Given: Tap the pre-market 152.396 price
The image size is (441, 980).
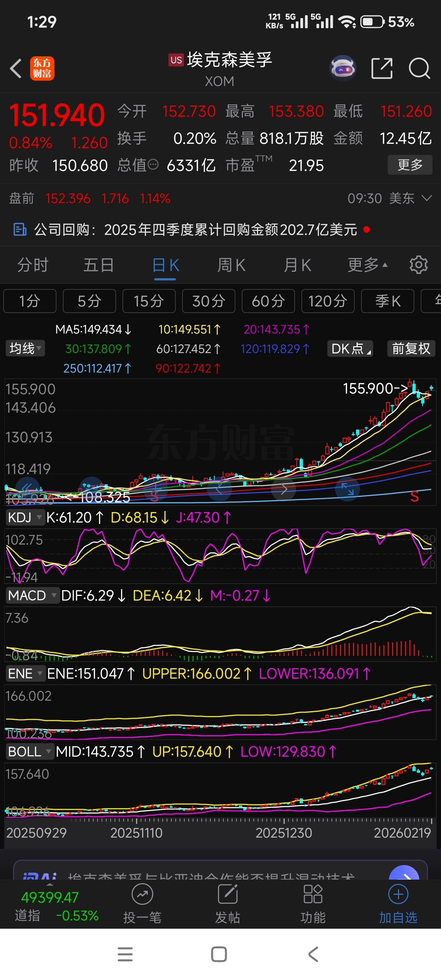Looking at the screenshot, I should [68, 198].
